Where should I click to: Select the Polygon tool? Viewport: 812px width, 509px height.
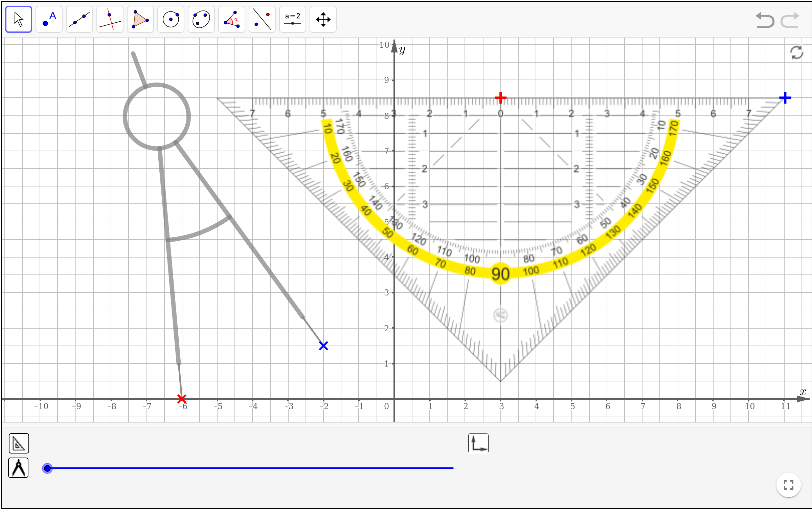(x=140, y=19)
